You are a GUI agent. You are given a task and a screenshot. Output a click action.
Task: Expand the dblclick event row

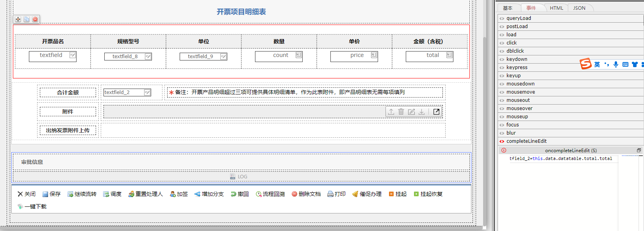(571, 51)
